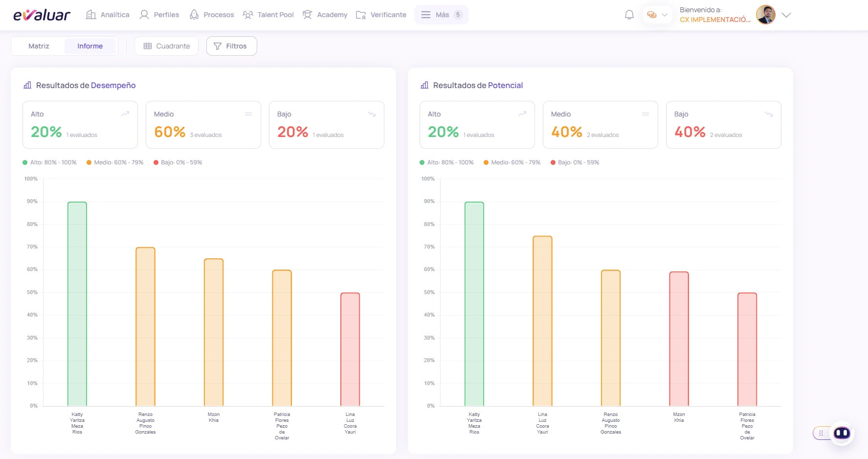
Task: Open the notifications bell
Action: 629,15
